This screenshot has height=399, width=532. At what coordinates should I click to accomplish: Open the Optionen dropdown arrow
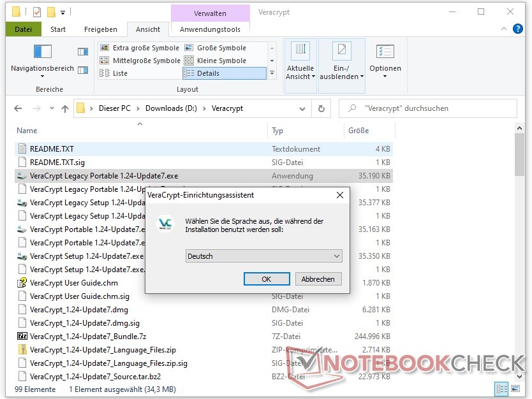(x=385, y=76)
